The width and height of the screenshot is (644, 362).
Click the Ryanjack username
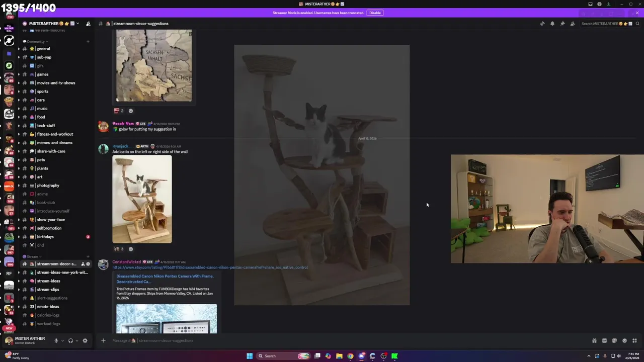[x=123, y=146]
